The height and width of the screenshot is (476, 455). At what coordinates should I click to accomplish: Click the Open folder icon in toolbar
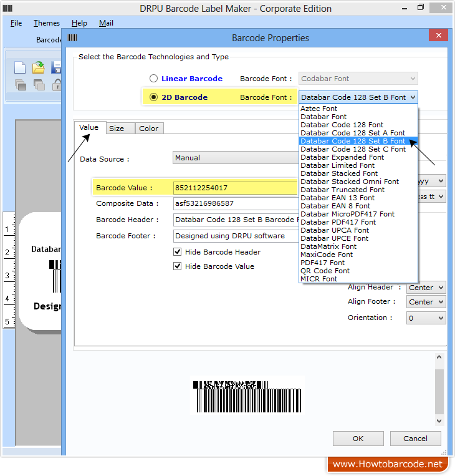39,67
